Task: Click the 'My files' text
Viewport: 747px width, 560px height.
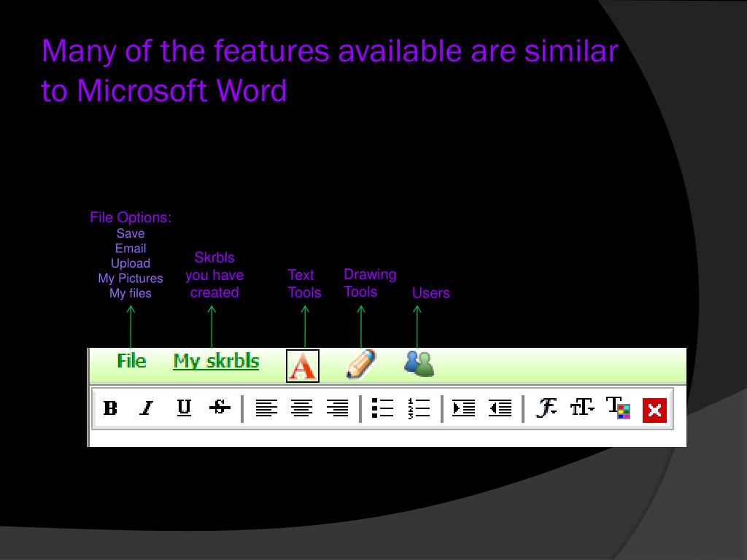Action: tap(131, 293)
